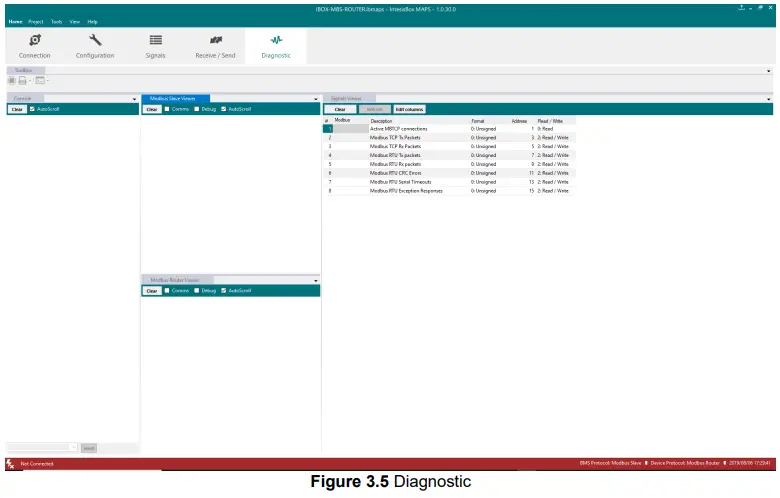The height and width of the screenshot is (498, 780).
Task: Open the Console panel dropdown arrow
Action: point(134,99)
